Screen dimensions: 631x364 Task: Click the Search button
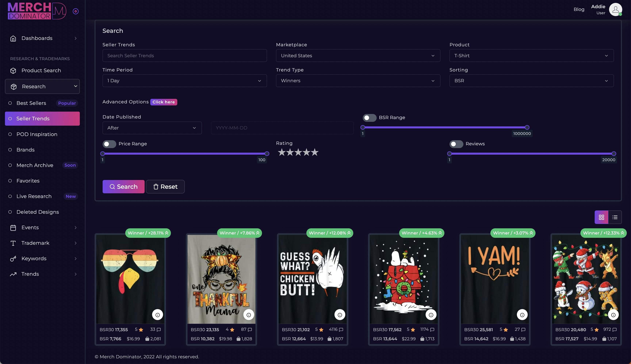click(x=123, y=187)
